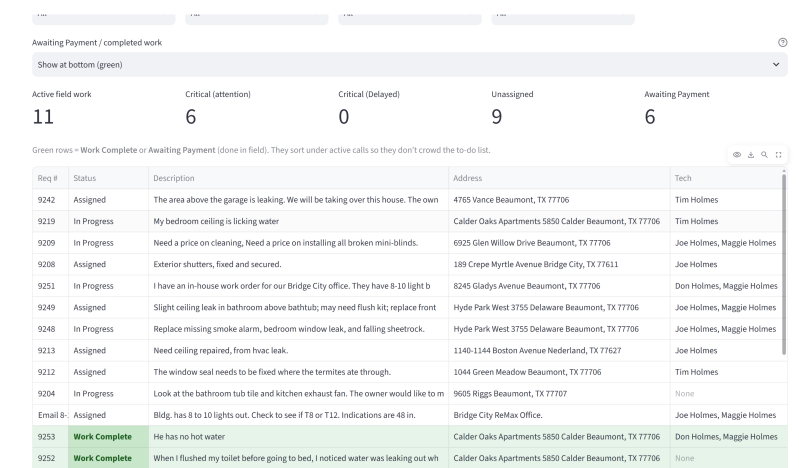799x468 pixels.
Task: Select request number 9219 cell
Action: tap(50, 221)
